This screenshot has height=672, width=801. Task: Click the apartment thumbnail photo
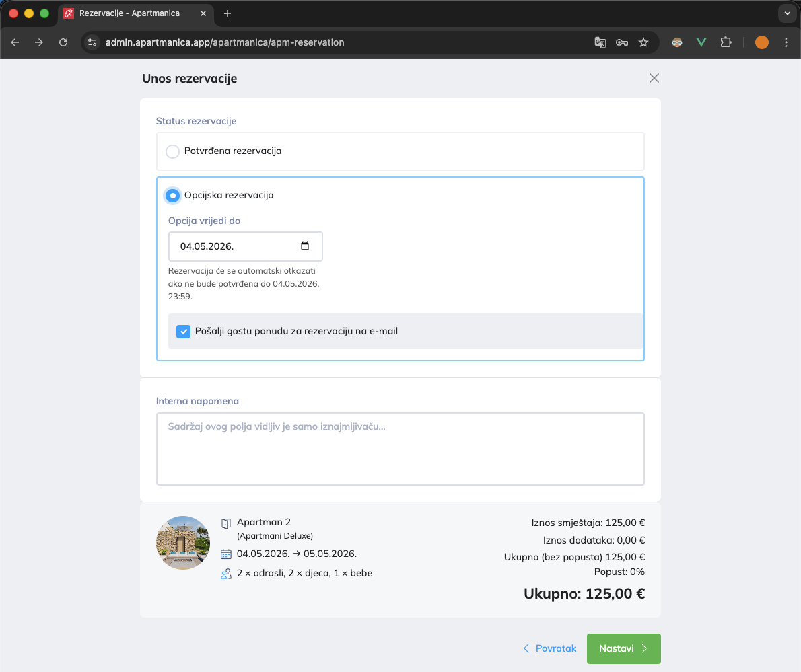coord(183,543)
